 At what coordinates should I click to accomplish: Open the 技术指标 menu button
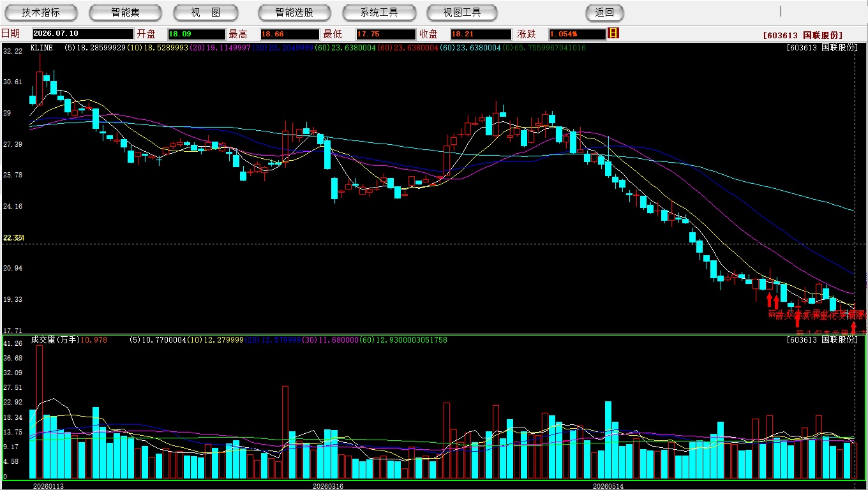41,12
